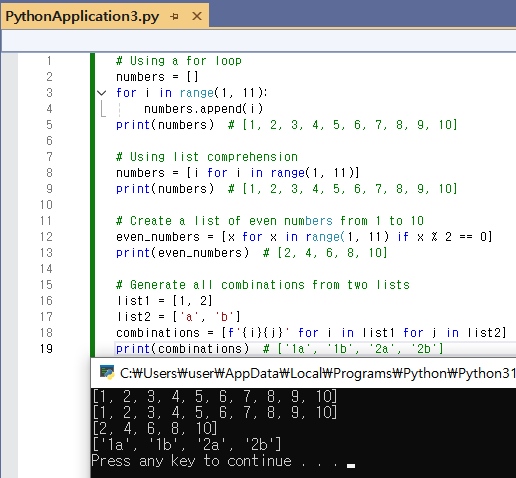Click line number 12 in the gutter
This screenshot has height=478, width=516.
[x=46, y=237]
